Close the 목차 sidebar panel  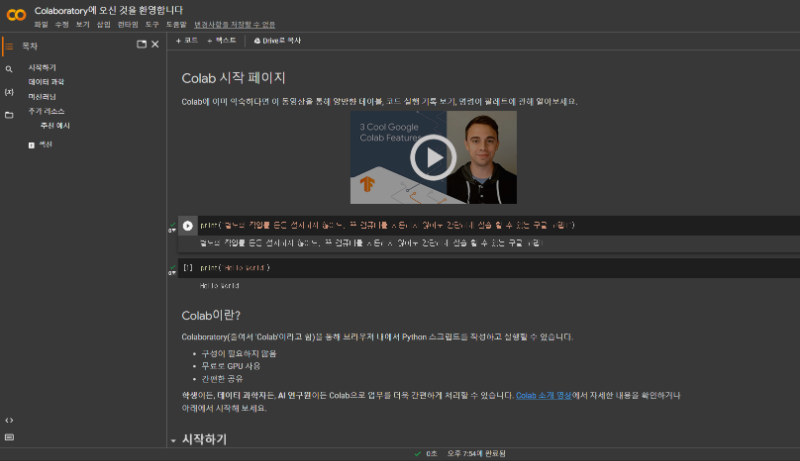[x=155, y=44]
